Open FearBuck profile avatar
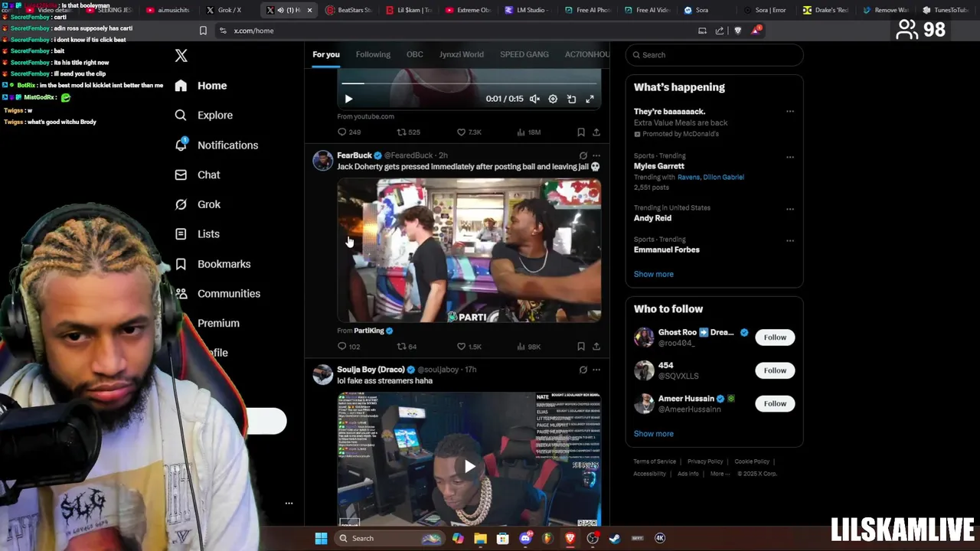The image size is (980, 551). 322,160
